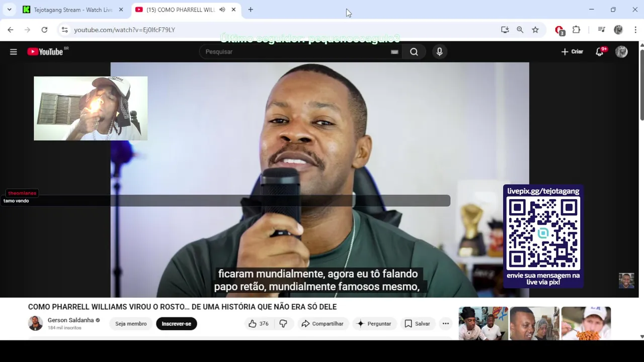Click the Inscrever-se subscribe button
The height and width of the screenshot is (362, 644).
pos(176,324)
